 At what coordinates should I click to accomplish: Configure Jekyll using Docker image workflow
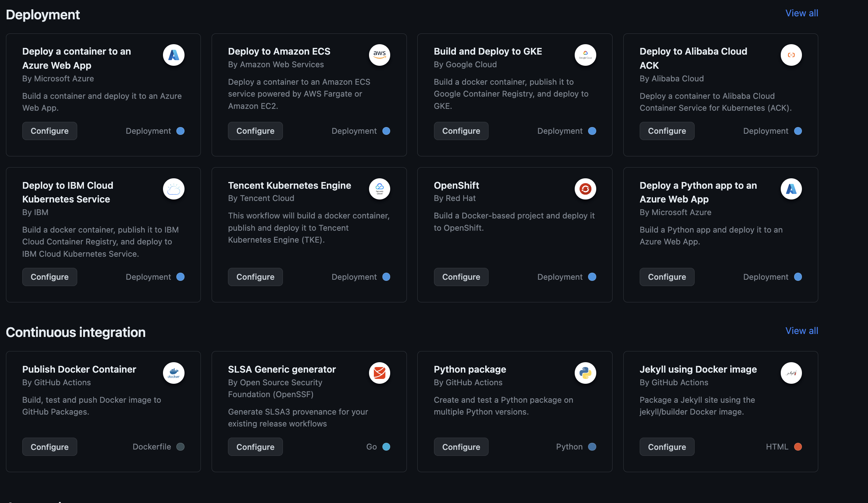click(x=667, y=447)
